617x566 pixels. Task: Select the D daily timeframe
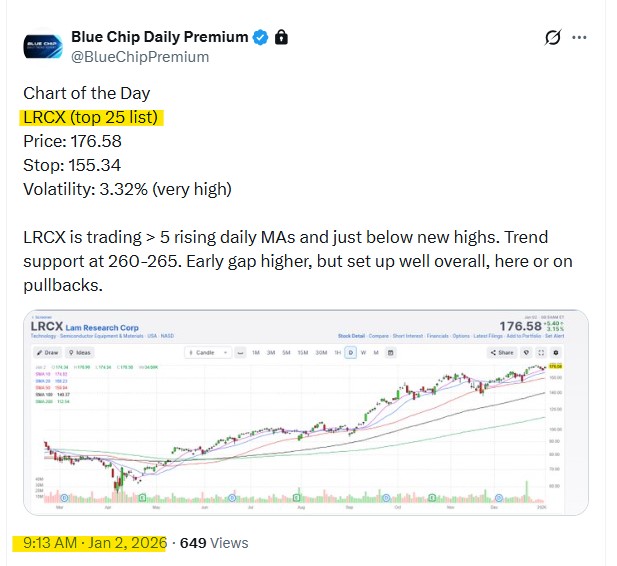(350, 352)
